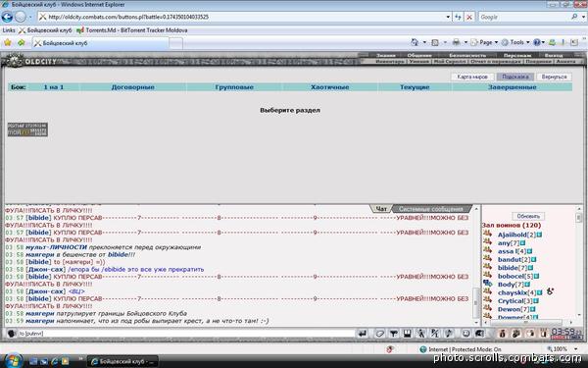This screenshot has height=368, width=588.
Task: Click the walking figure icon in chat toolbar
Action: point(421,333)
